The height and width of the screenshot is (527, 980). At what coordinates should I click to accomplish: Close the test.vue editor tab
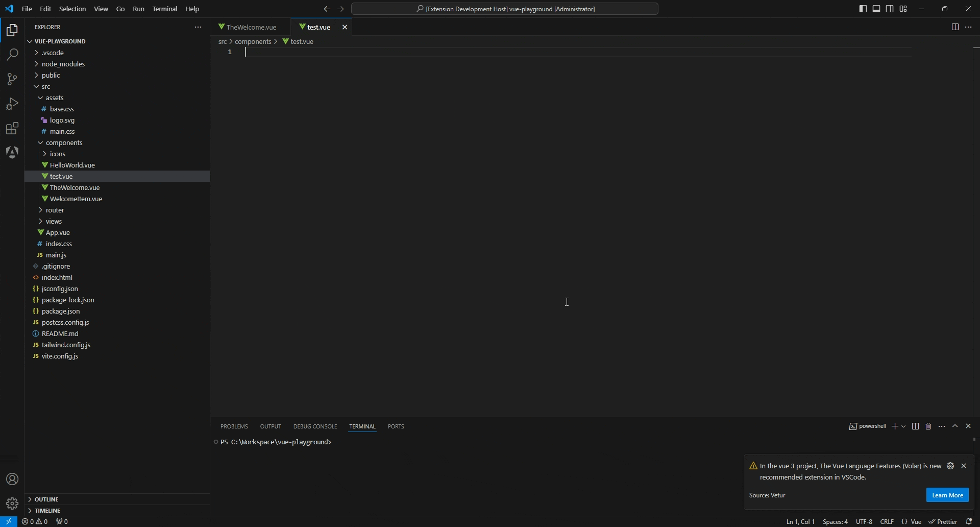pos(345,27)
